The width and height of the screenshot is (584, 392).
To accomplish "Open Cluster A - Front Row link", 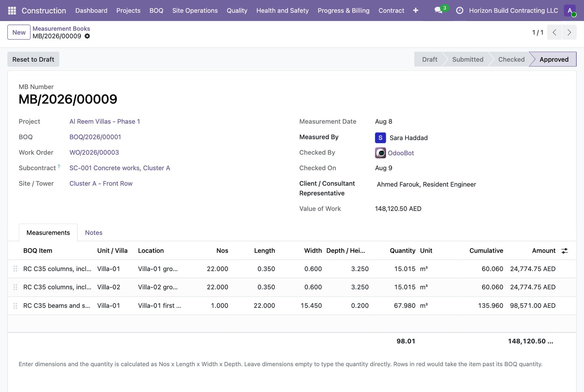I will coord(101,183).
